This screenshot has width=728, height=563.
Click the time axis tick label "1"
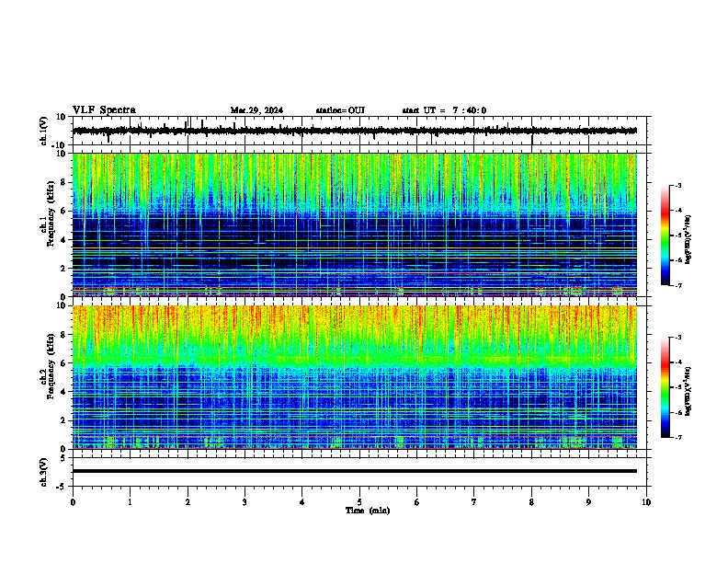point(131,502)
